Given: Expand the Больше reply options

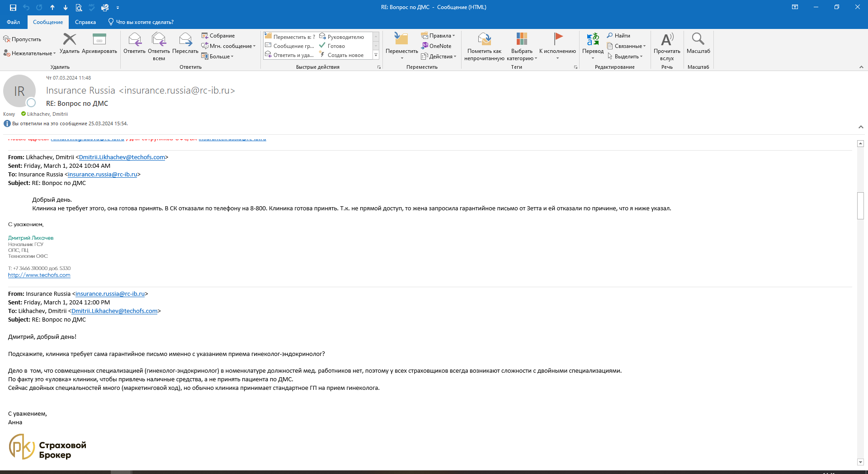Looking at the screenshot, I should coord(217,57).
